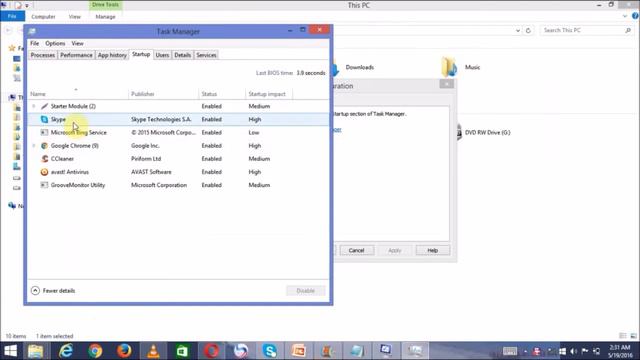Screen dimensions: 640x360
Task: Open quick access toolbar dropdown in This PC
Action: [x=27, y=6]
